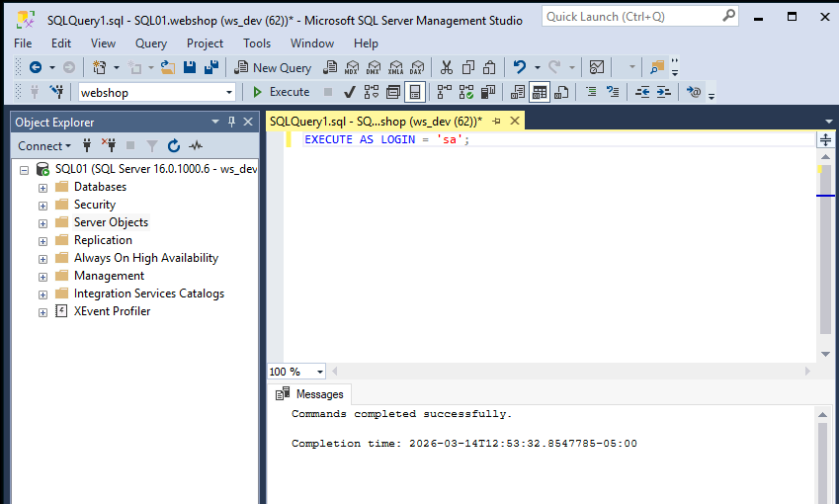Click the Undo arrow icon
This screenshot has width=839, height=504.
coord(520,67)
